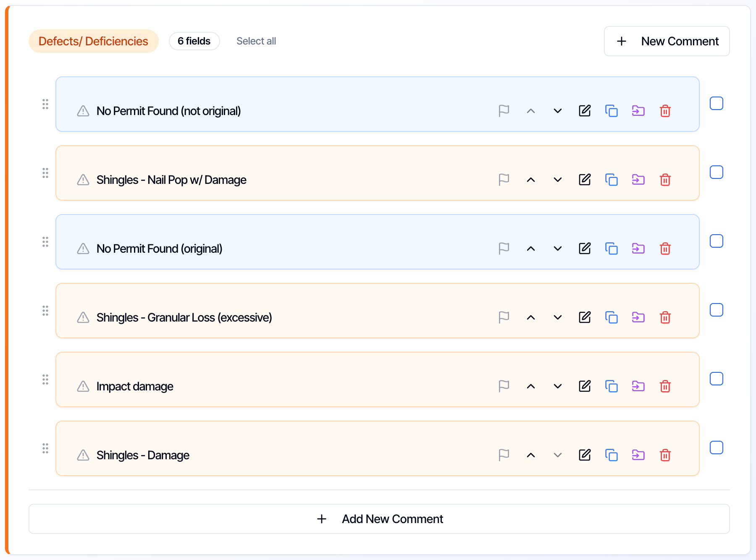Viewport: 756px width, 560px height.
Task: Select the Shingles - Nail Pop w/ Damage checkbox
Action: 717,172
